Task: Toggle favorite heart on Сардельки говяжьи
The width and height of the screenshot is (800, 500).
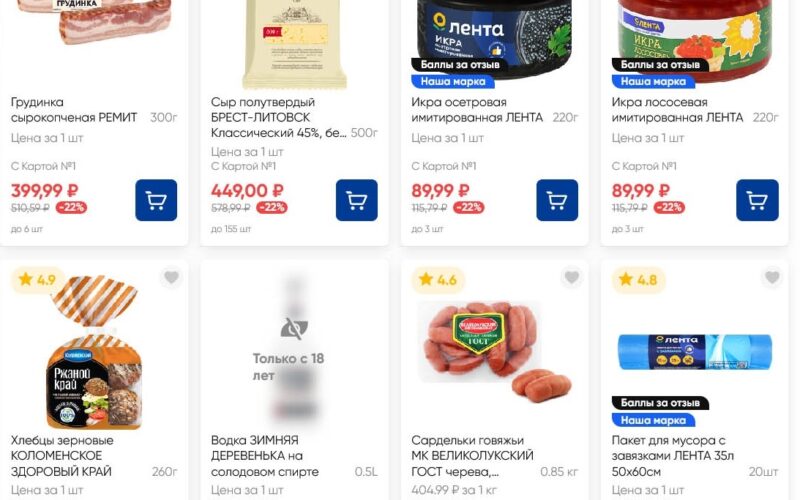Action: click(x=572, y=278)
